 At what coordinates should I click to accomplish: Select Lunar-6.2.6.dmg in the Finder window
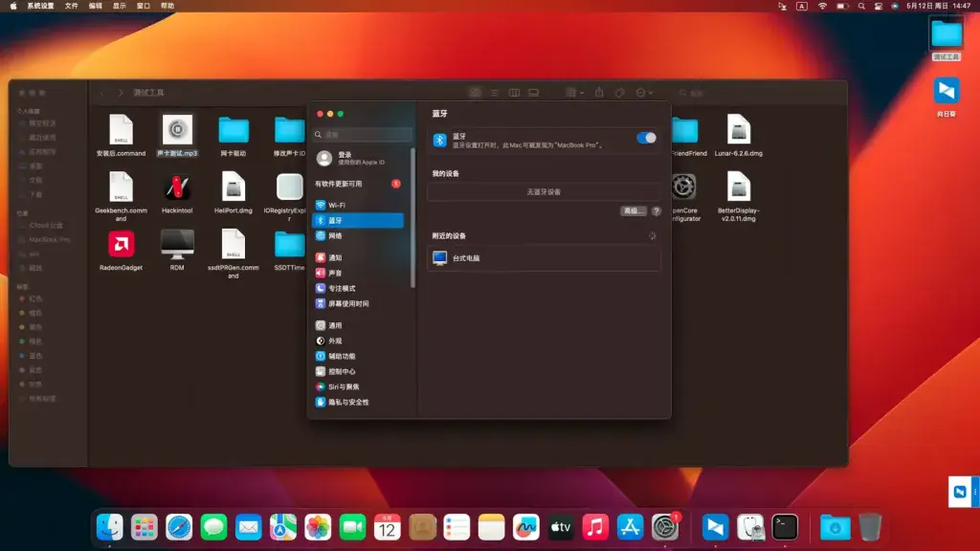[739, 136]
